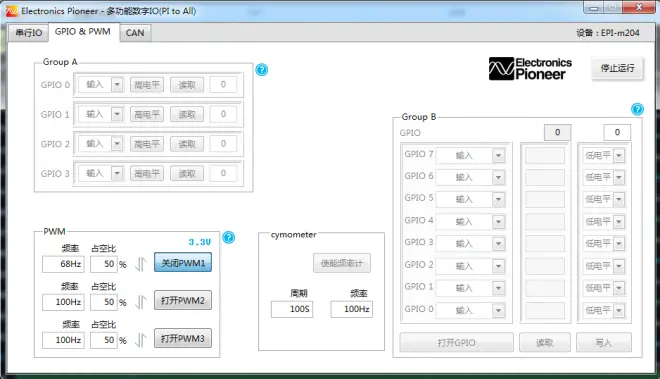Click device label 设备：EPI-m204
Viewport: 660px width, 379px height.
point(608,33)
